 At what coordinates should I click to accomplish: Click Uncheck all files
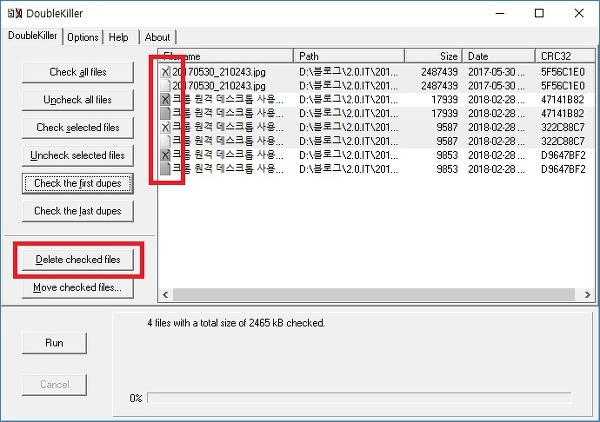click(78, 100)
